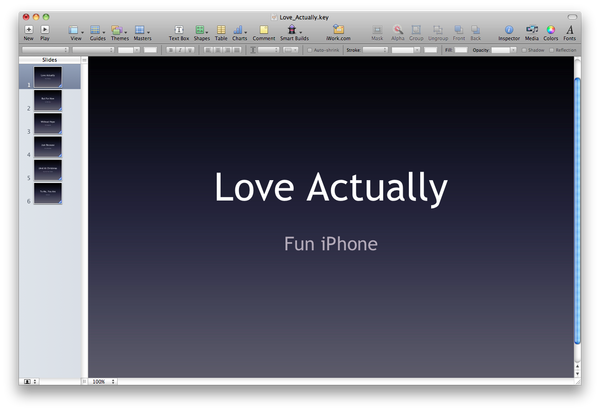Open the Smart Builds menu
600x411 pixels.
294,33
